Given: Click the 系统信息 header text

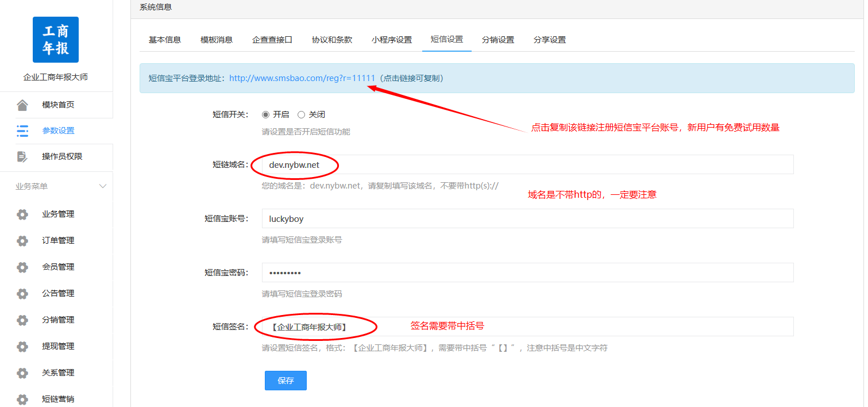Looking at the screenshot, I should 156,7.
